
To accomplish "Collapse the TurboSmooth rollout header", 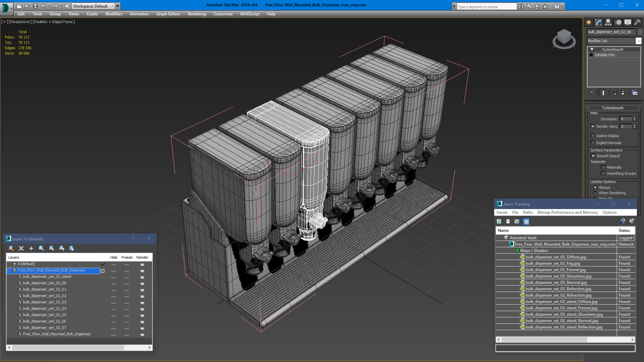I will coord(612,108).
